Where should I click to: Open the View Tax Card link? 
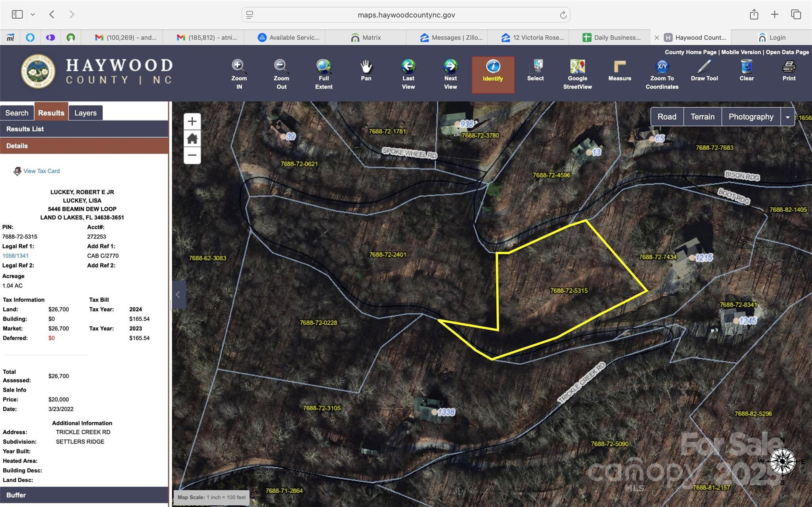41,171
